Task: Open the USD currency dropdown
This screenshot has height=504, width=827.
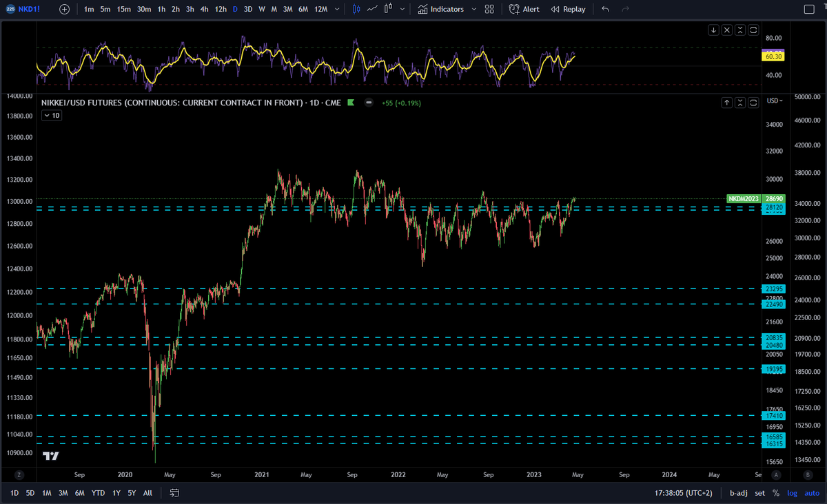Action: pyautogui.click(x=775, y=101)
